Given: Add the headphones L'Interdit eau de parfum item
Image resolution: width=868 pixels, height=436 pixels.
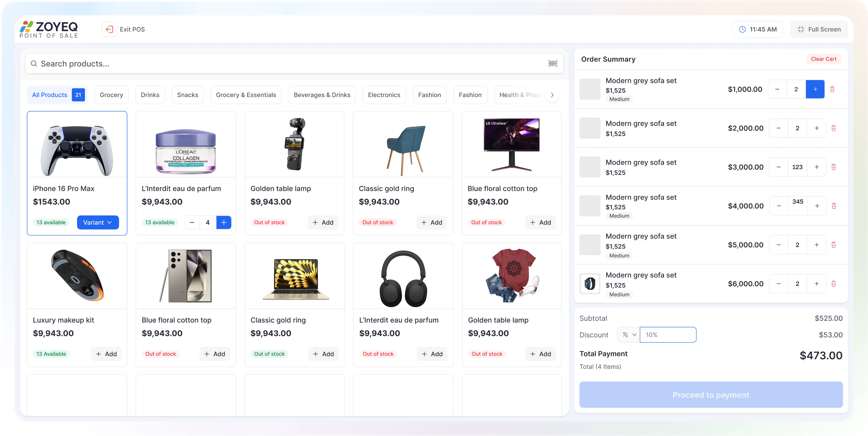Looking at the screenshot, I should (x=432, y=354).
